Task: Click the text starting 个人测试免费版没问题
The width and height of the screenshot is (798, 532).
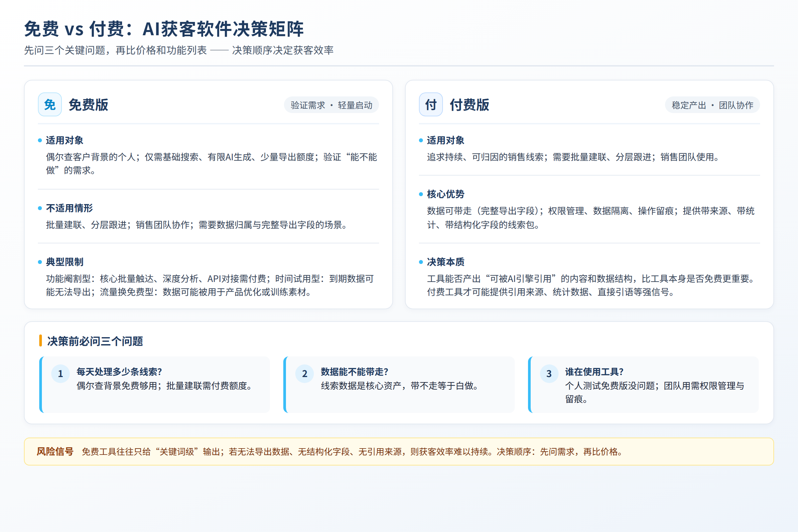Action: click(654, 392)
